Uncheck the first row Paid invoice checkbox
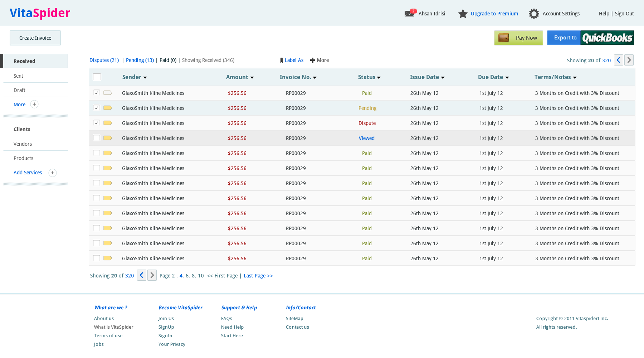The image size is (644, 358). pyautogui.click(x=97, y=93)
